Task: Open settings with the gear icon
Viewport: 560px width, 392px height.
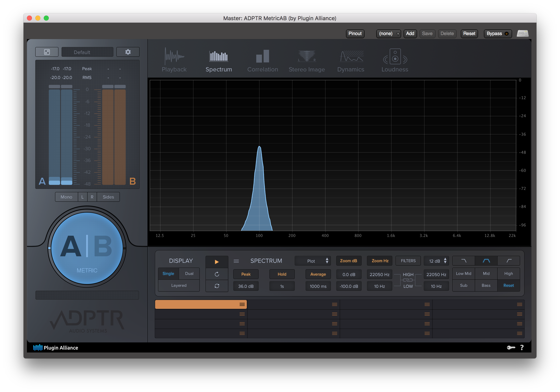Action: (128, 52)
